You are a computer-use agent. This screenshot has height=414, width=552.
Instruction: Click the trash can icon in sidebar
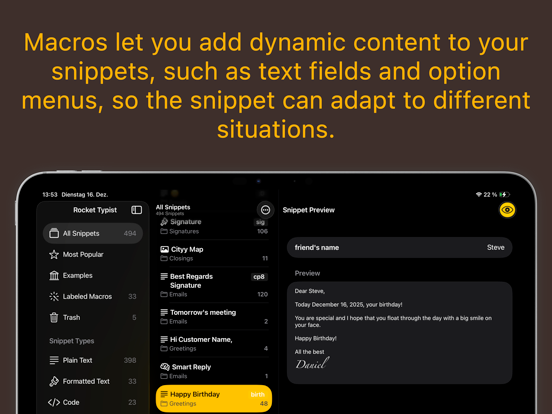54,318
